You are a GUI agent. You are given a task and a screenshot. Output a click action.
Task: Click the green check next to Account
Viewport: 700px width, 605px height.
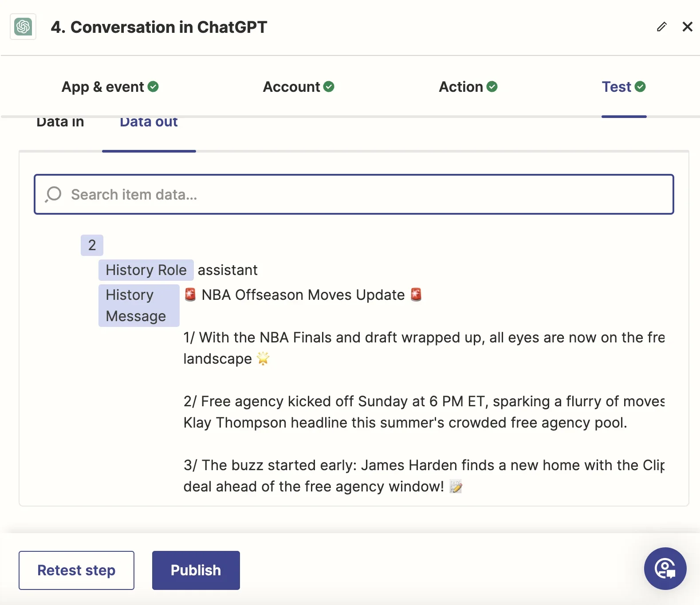tap(329, 86)
